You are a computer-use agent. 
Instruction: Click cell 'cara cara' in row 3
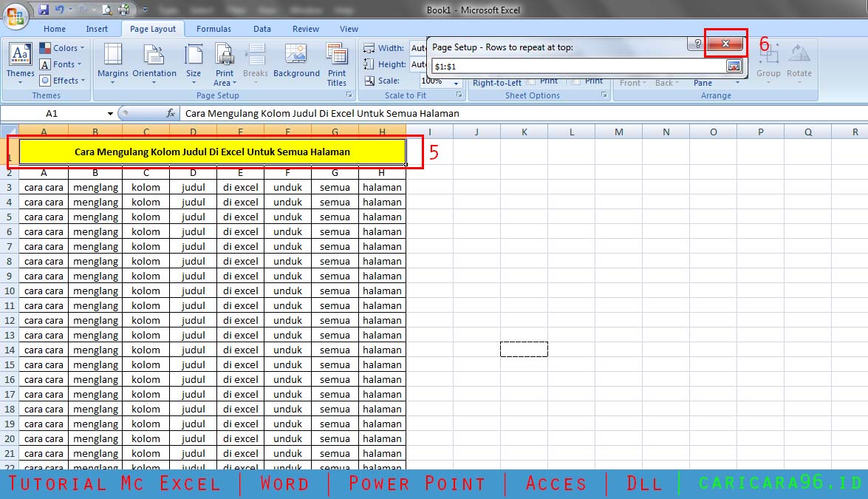point(44,187)
